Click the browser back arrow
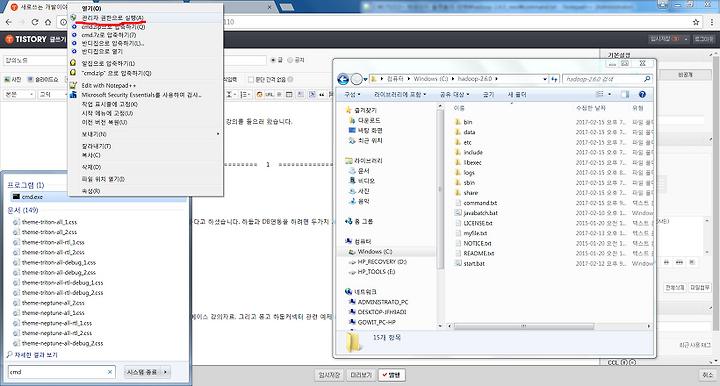The height and width of the screenshot is (386, 720). [9, 22]
